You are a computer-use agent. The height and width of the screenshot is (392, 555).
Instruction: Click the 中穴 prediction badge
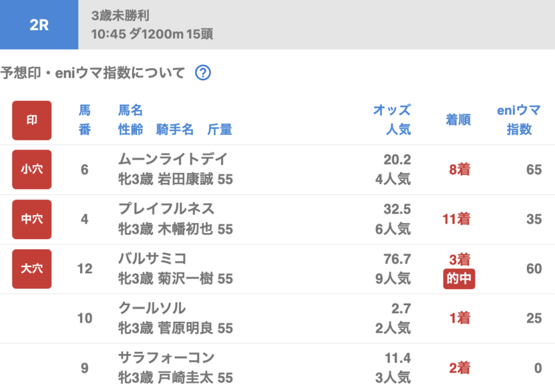pyautogui.click(x=32, y=219)
